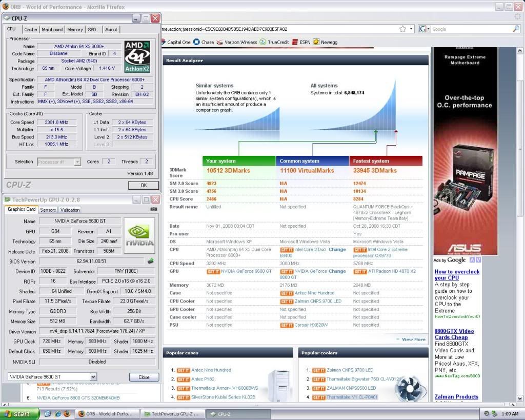
Task: Open the Capital One bookmark
Action: [x=175, y=42]
